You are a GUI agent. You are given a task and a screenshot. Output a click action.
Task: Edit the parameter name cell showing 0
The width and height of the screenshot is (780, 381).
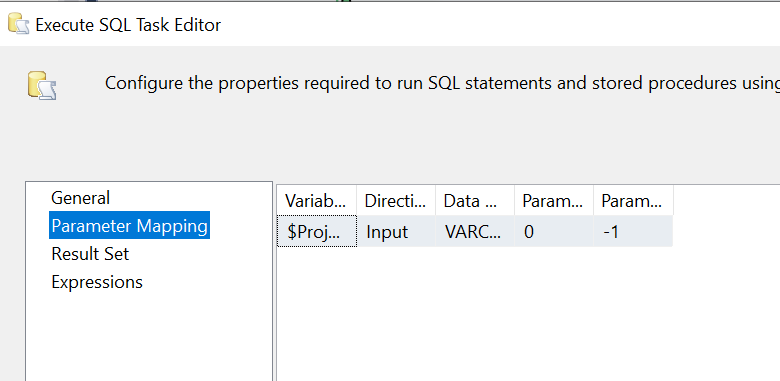[554, 231]
